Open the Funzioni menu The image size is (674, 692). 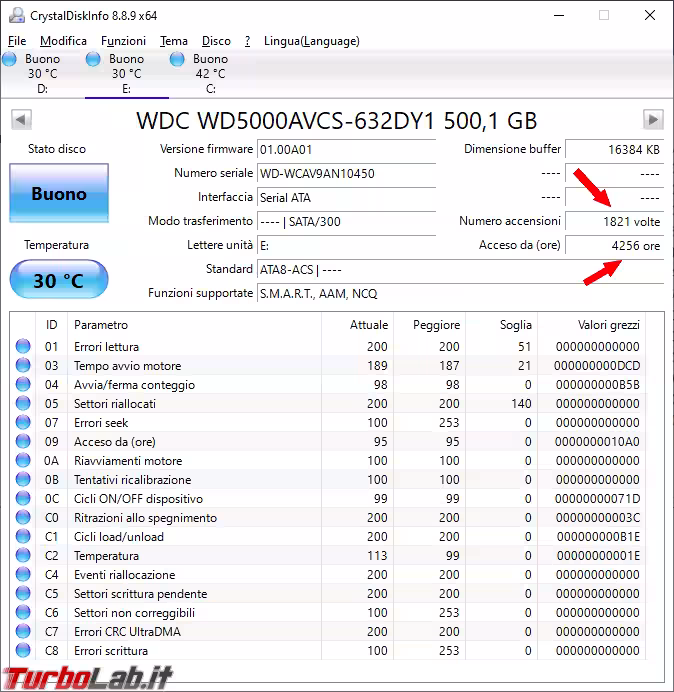coord(123,41)
